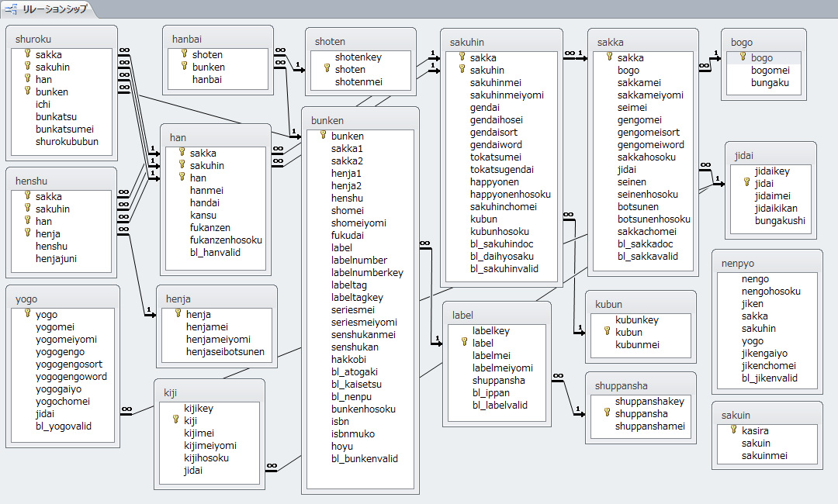The width and height of the screenshot is (838, 504).
Task: Click the key icon beside sakka in sakka table
Action: pyautogui.click(x=609, y=57)
